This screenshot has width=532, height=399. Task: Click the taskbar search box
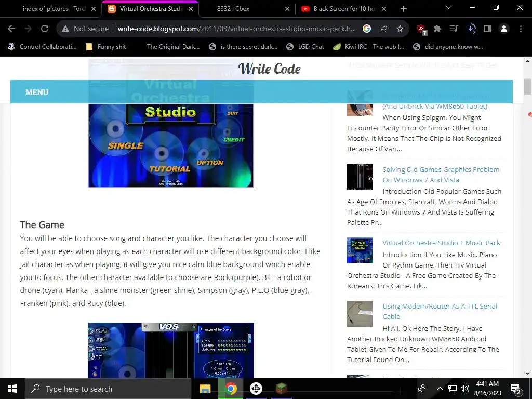pos(108,389)
